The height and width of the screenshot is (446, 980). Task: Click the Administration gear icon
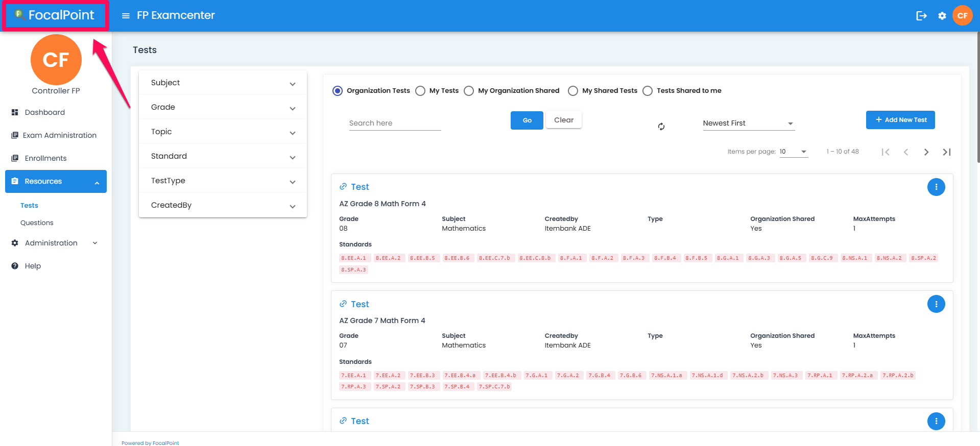pos(15,243)
